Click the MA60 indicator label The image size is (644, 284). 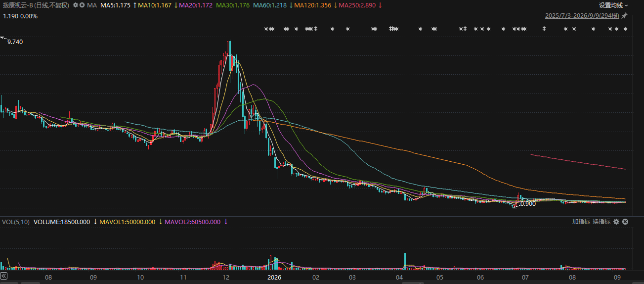point(269,5)
